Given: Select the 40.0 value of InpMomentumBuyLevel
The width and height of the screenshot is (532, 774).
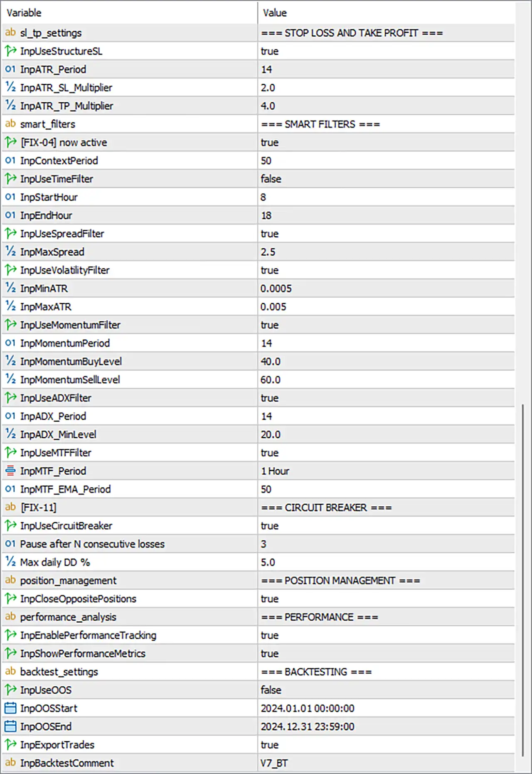Looking at the screenshot, I should (x=271, y=361).
